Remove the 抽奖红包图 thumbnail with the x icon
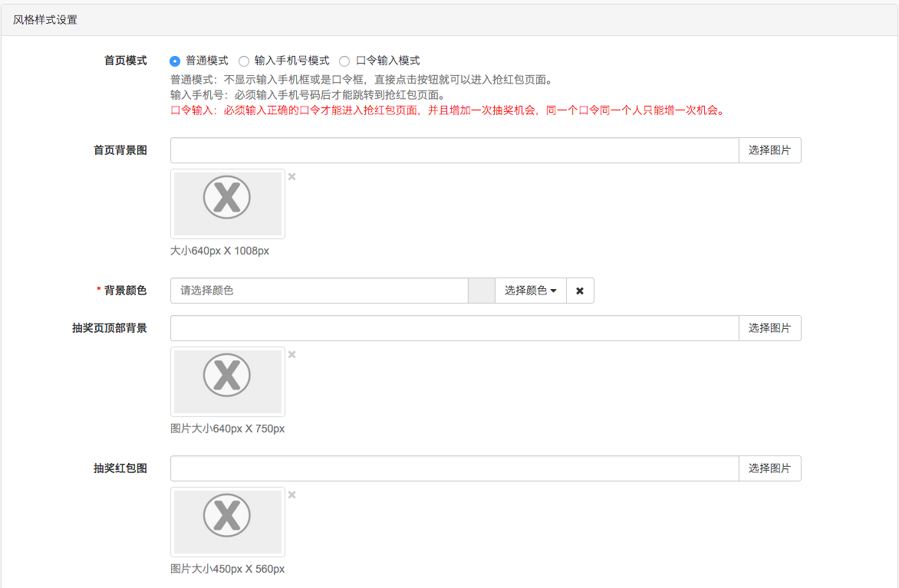Image resolution: width=899 pixels, height=588 pixels. click(291, 494)
